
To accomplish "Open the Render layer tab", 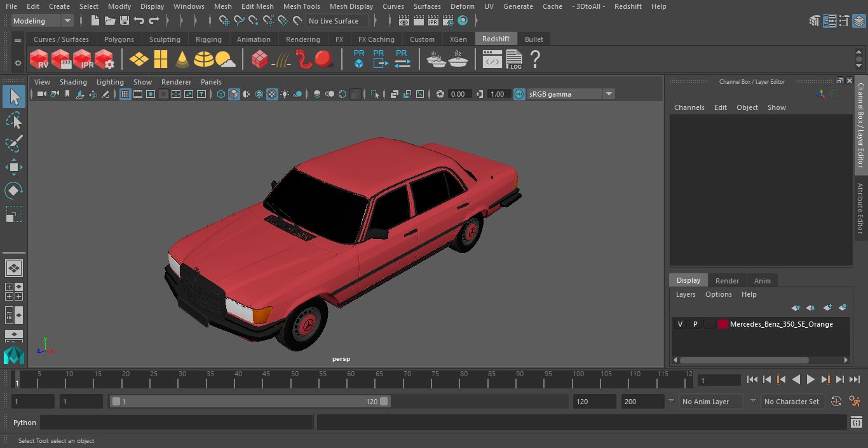I will (727, 281).
